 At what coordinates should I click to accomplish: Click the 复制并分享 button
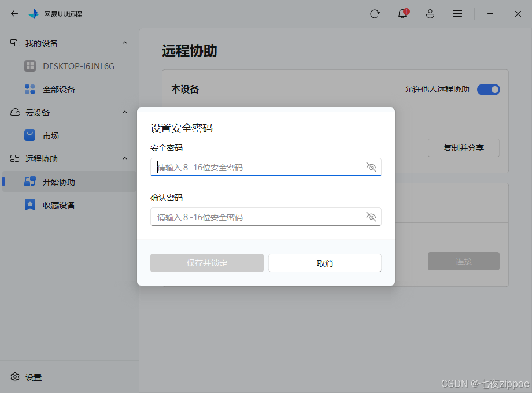(463, 148)
